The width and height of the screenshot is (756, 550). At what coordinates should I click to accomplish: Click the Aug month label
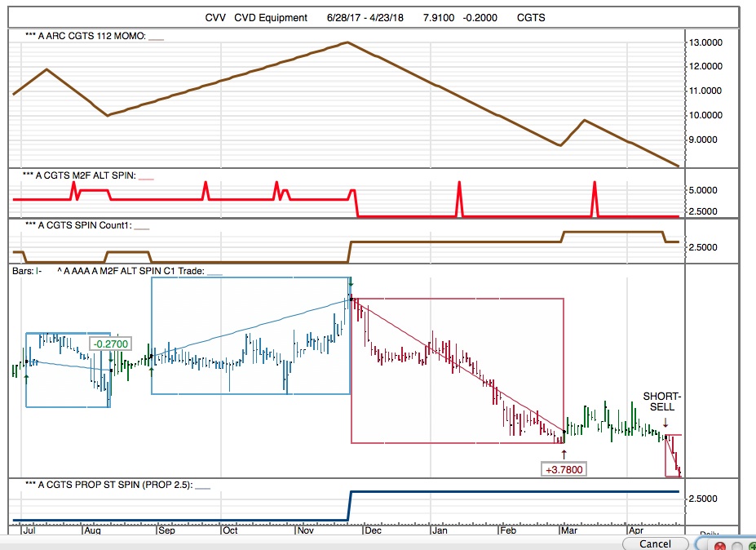point(92,530)
